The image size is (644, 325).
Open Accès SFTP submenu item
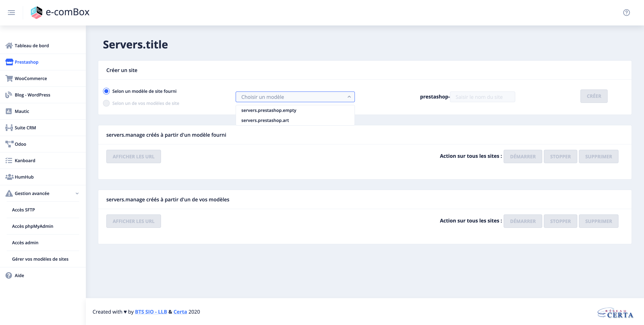click(43, 210)
